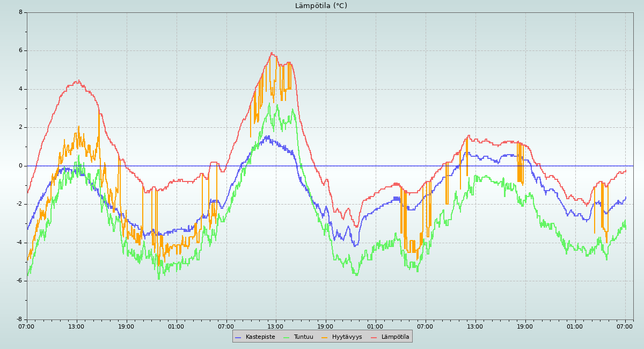644x349 pixels.
Task: Click the -6 label on the y-axis
Action: click(x=19, y=281)
